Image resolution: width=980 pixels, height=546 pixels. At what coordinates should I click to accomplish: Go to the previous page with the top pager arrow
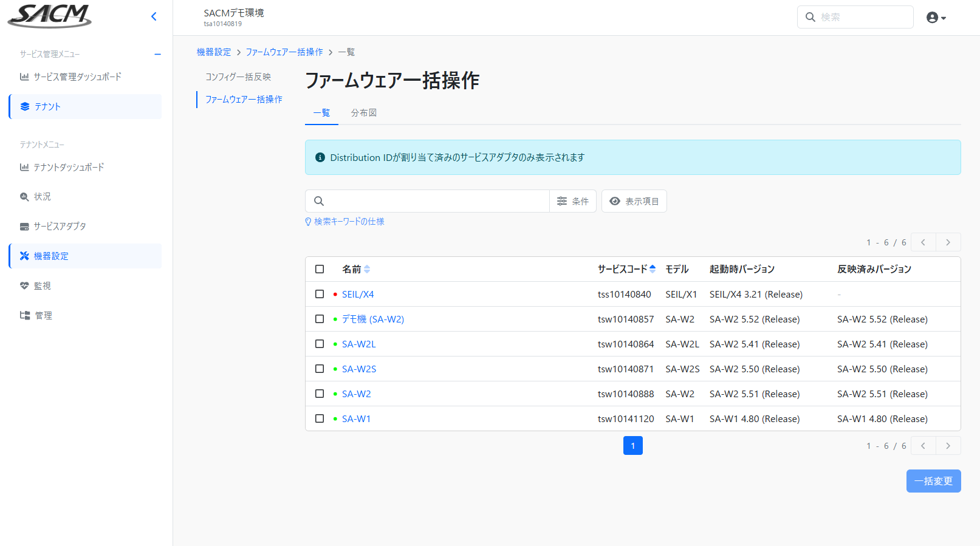click(x=923, y=242)
